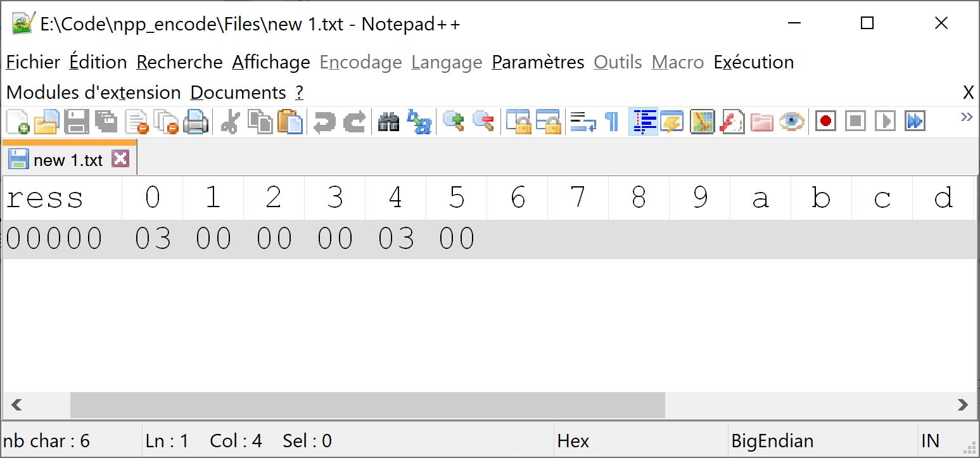Print the current document via toolbar icon

tap(194, 122)
